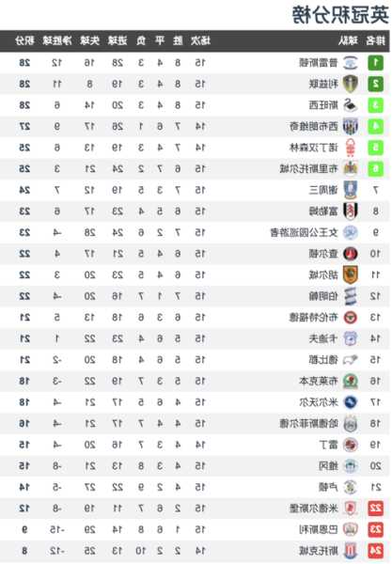392x564 pixels.
Task: Open the Millwall (米尔沃尔) blue round crest
Action: tap(350, 402)
